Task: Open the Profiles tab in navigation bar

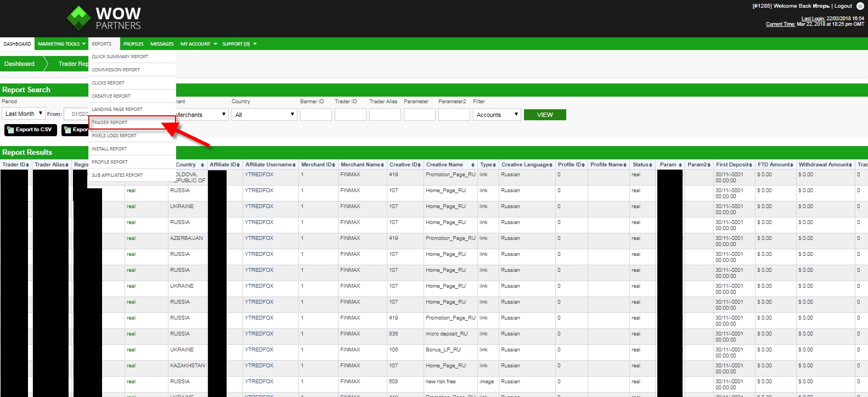Action: pos(133,44)
